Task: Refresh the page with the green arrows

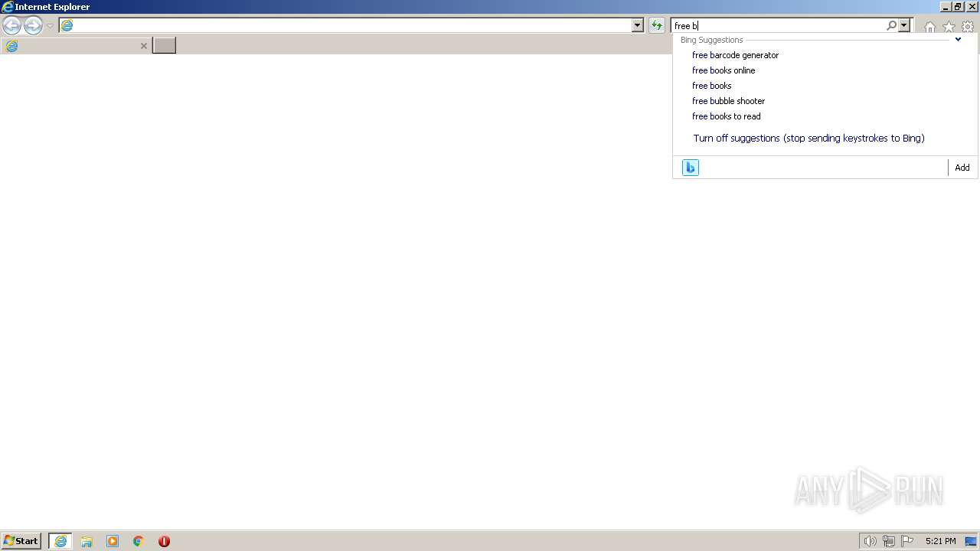Action: (656, 25)
